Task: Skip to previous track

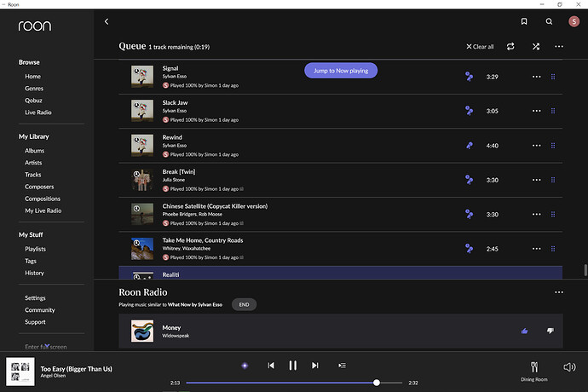Action: click(x=271, y=366)
